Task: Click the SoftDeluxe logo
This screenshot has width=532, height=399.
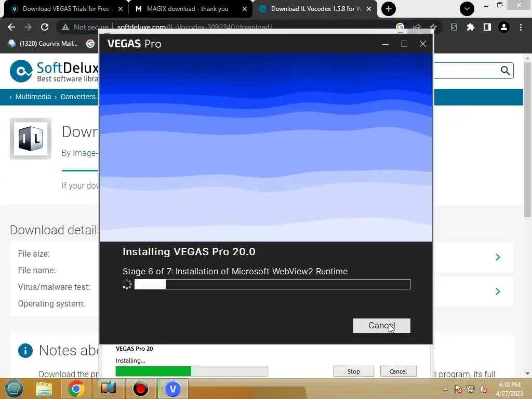Action: click(54, 71)
